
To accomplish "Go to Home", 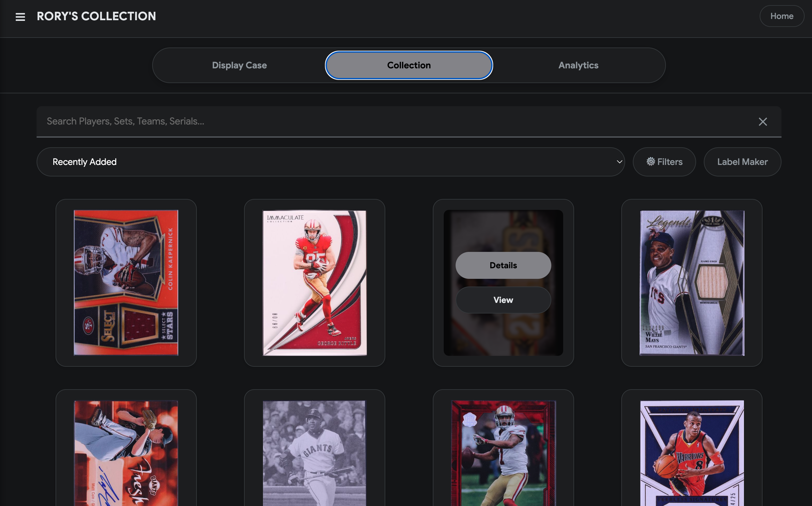I will click(x=782, y=16).
